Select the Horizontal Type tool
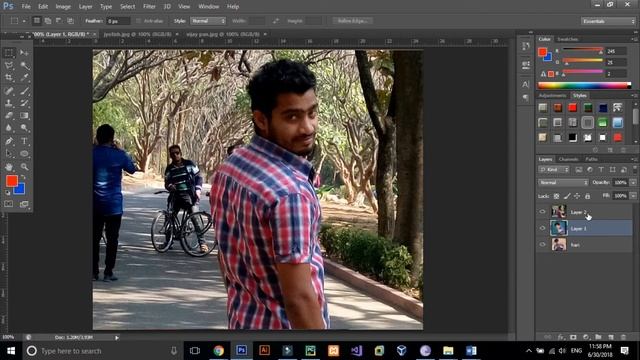Screen dimensions: 640x360 [x=24, y=141]
